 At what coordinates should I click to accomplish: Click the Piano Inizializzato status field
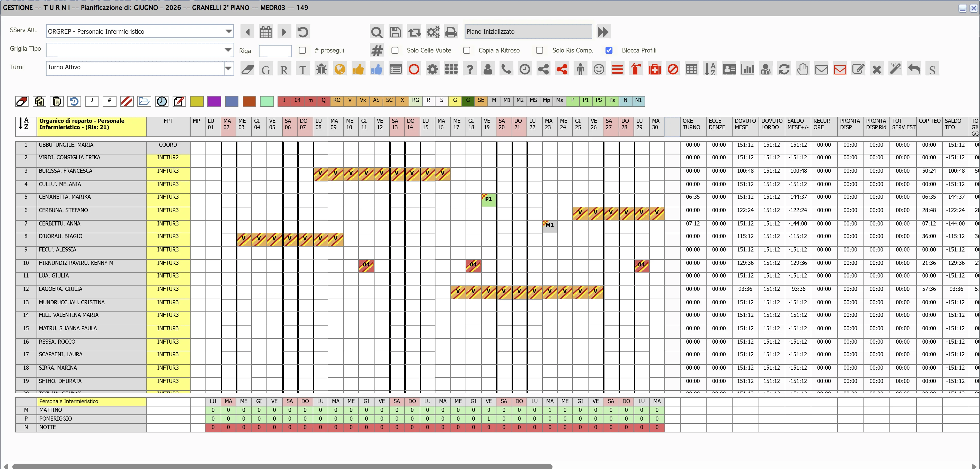528,32
